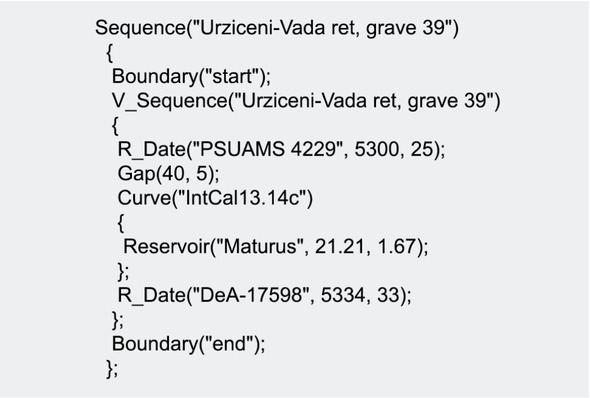Click the final closing brace with semicolon
The width and height of the screenshot is (590, 398).
click(112, 369)
